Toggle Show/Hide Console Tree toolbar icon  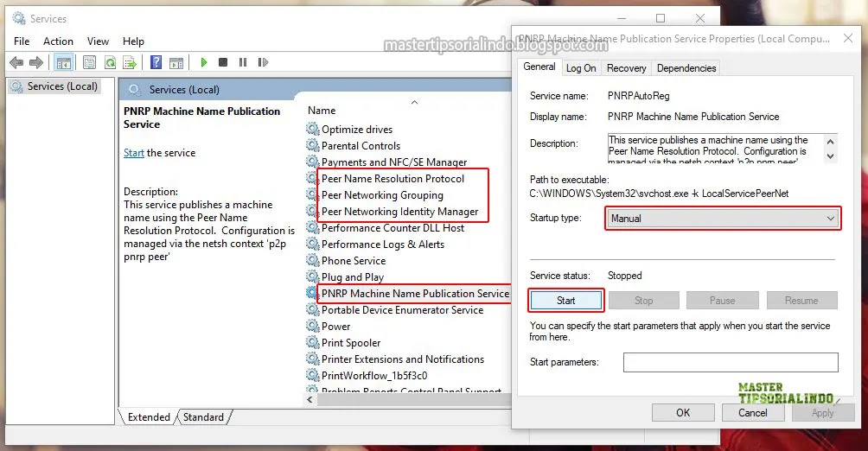click(64, 62)
